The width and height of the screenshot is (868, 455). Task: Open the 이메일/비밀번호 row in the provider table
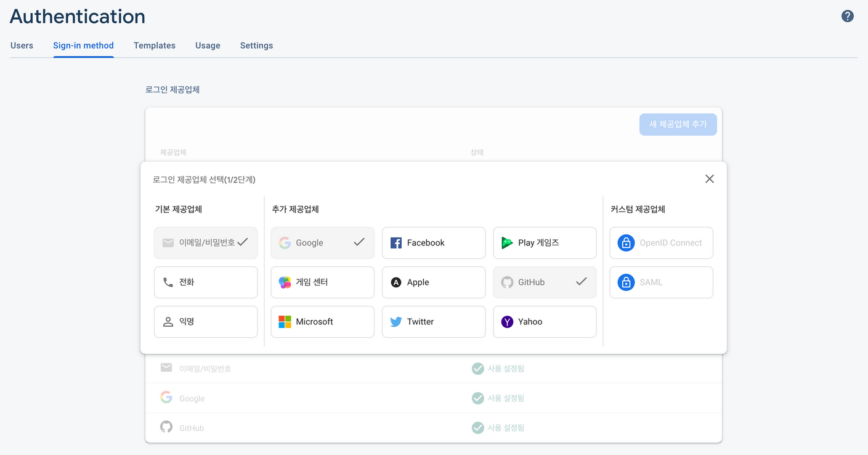tap(434, 369)
